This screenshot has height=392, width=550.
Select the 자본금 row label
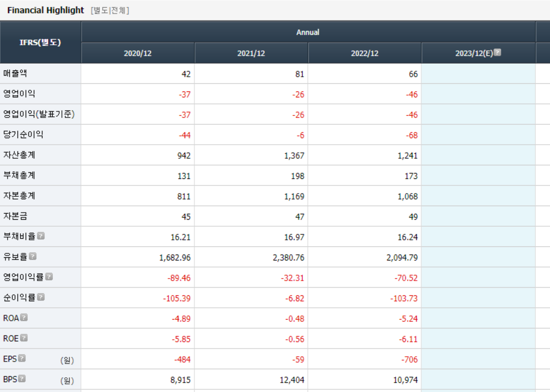pyautogui.click(x=15, y=216)
